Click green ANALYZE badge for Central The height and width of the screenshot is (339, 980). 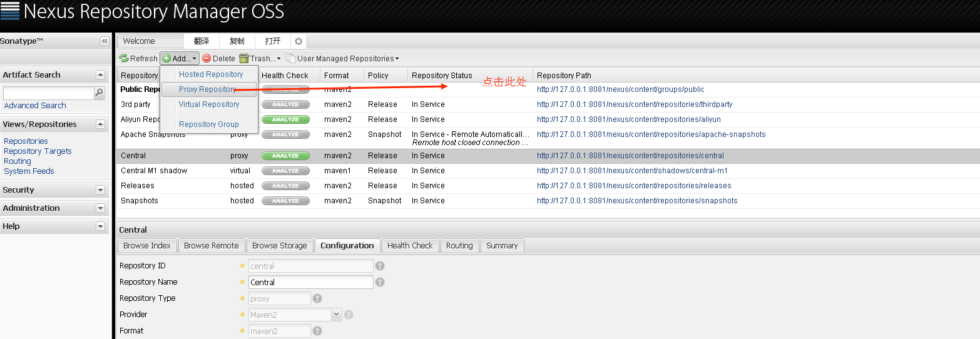(285, 156)
